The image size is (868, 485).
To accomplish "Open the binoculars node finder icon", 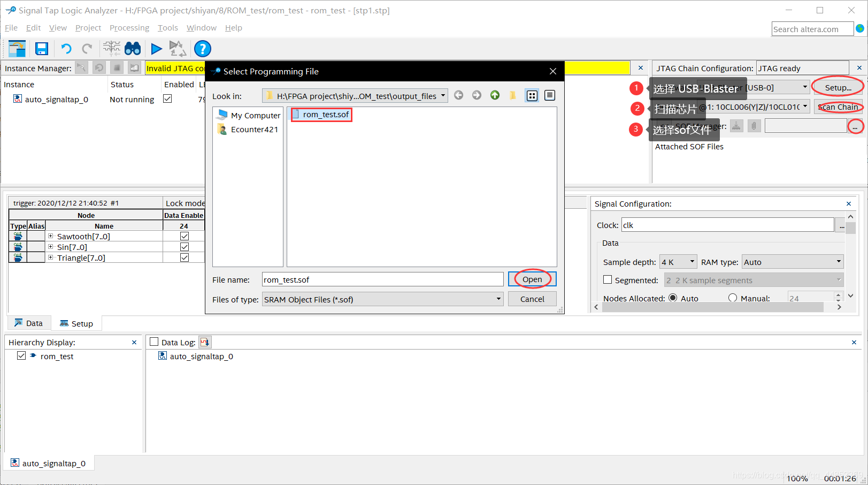I will 133,49.
